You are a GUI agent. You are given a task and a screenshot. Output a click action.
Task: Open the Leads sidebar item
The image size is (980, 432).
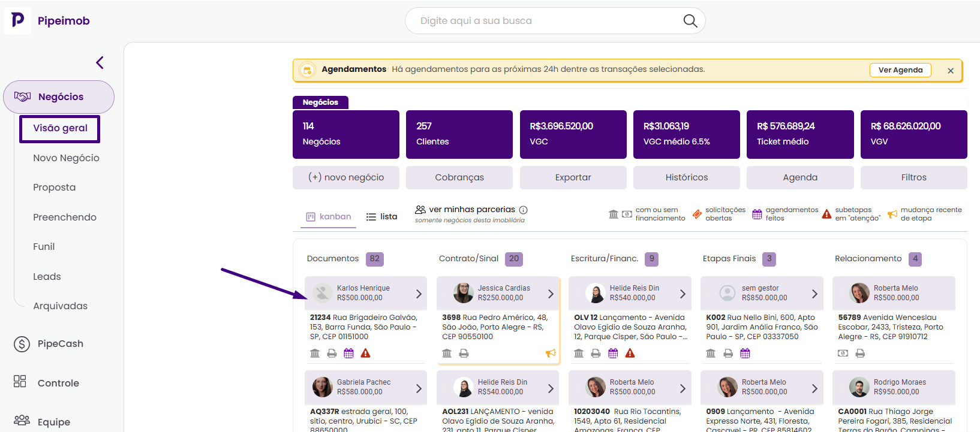(47, 277)
